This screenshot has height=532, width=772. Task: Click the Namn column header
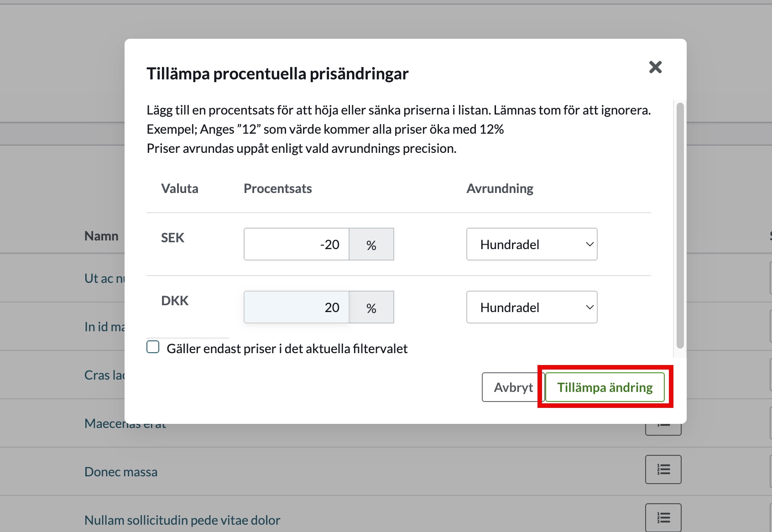click(x=101, y=236)
